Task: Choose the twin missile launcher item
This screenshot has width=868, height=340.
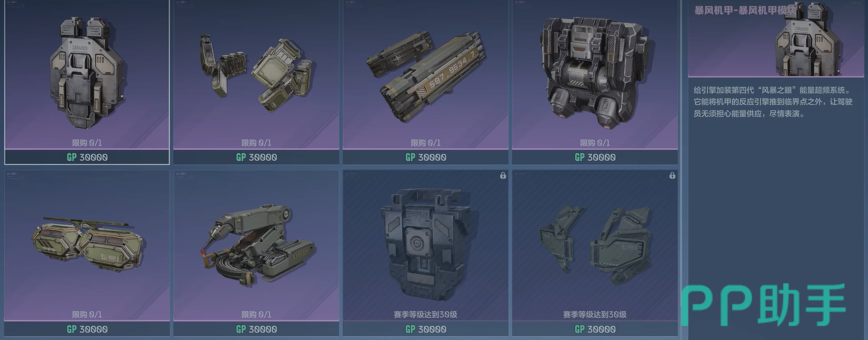Action: (x=426, y=75)
